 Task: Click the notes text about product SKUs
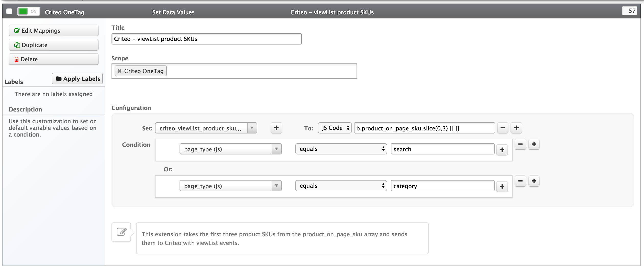tap(274, 239)
